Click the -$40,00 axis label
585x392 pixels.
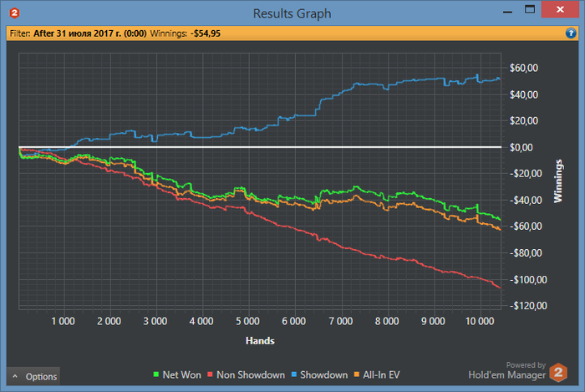(x=526, y=201)
